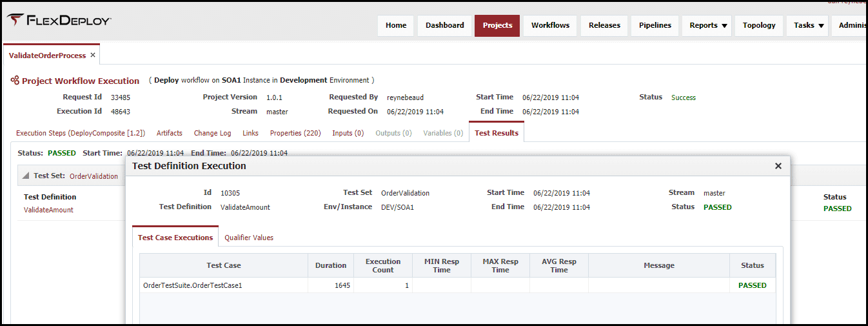Click the Success status value

[x=684, y=97]
